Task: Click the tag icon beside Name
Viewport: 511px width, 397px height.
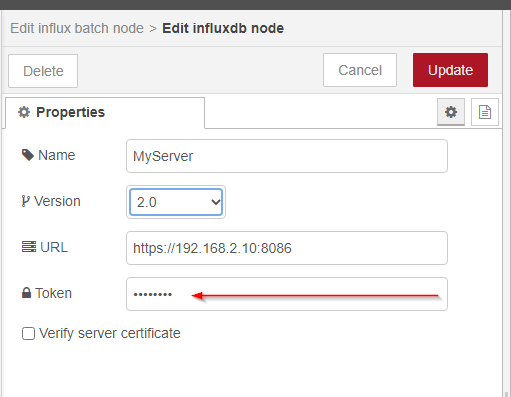Action: [28, 155]
